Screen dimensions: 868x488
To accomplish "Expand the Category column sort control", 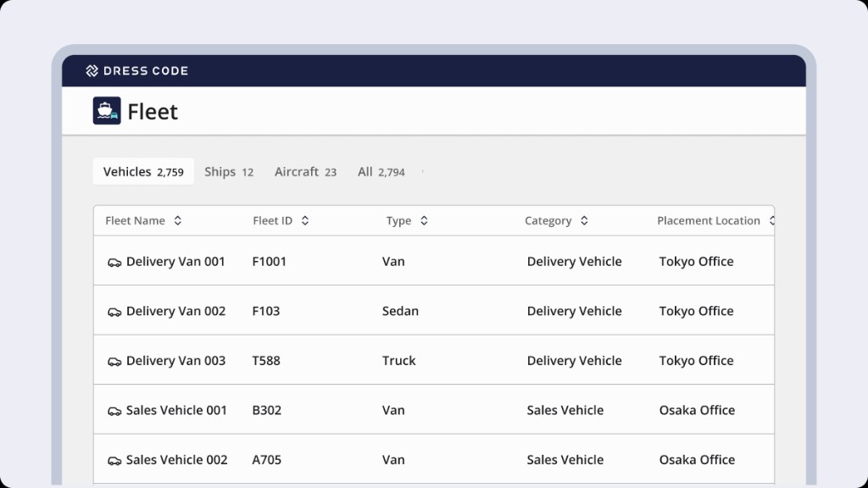I will pyautogui.click(x=584, y=220).
